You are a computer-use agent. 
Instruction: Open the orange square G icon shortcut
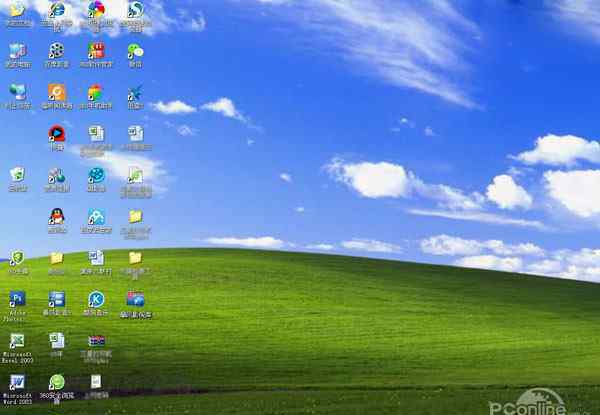(x=57, y=92)
